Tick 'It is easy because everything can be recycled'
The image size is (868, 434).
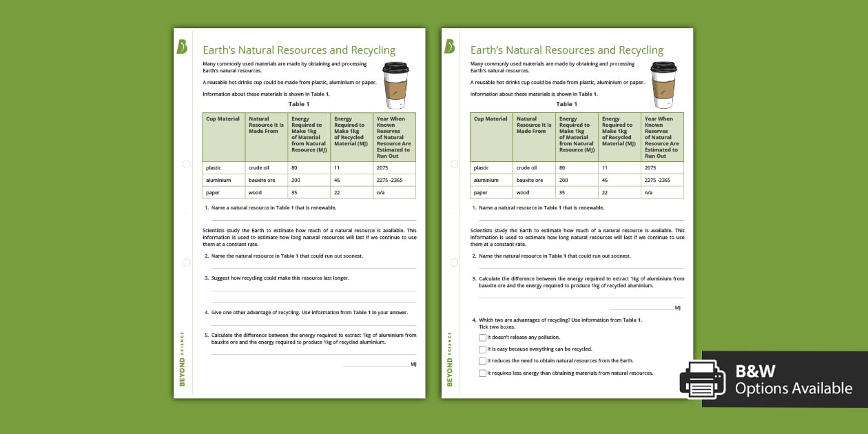click(482, 349)
